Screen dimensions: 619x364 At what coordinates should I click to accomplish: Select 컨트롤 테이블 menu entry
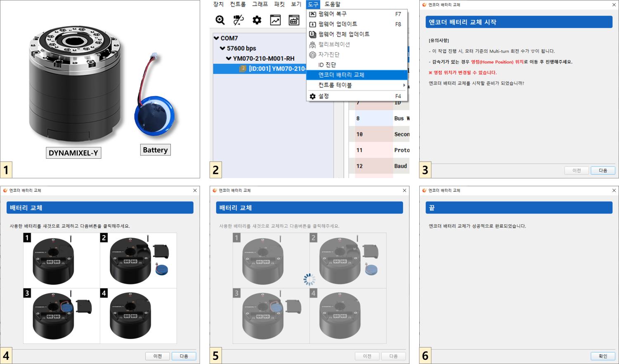click(357, 85)
